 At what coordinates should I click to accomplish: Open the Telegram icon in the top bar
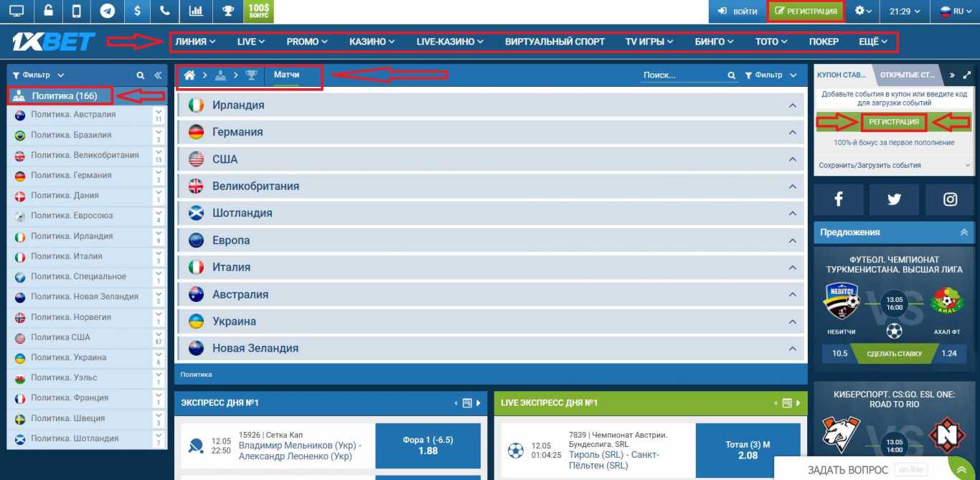(x=108, y=11)
